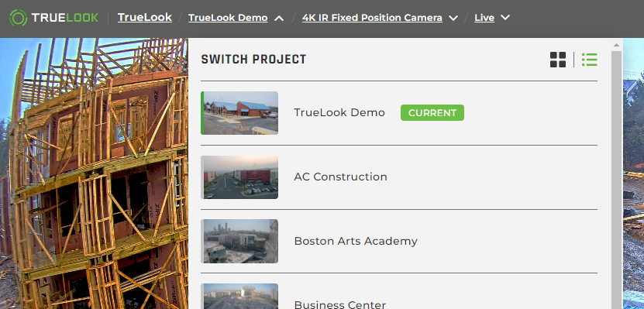Choose the AC Construction project name
The width and height of the screenshot is (644, 309).
point(340,177)
